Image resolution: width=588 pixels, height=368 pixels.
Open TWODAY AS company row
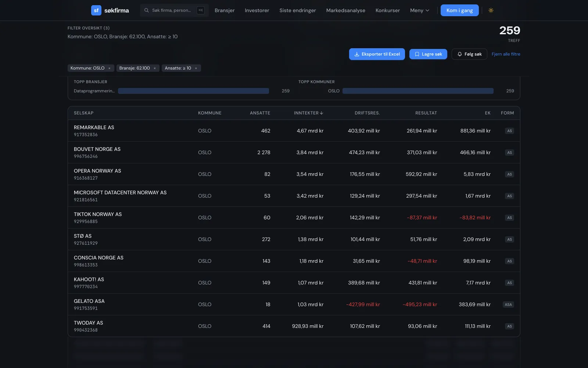pos(294,326)
